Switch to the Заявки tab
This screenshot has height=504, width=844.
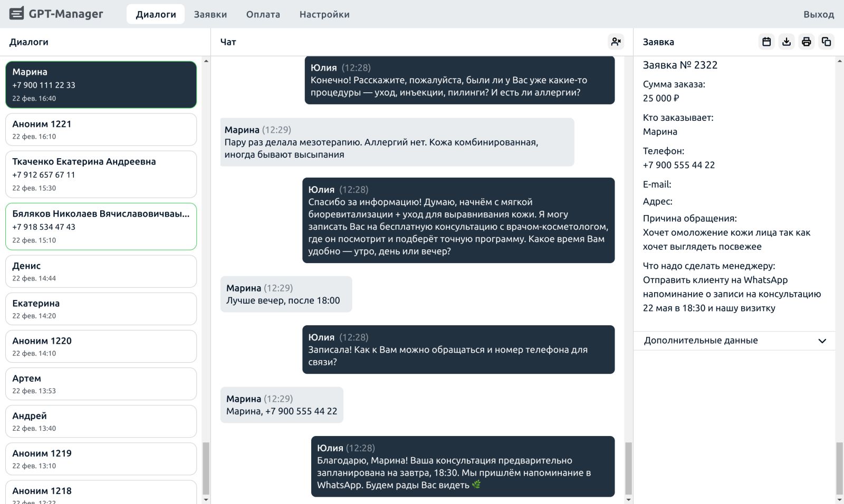(x=210, y=14)
